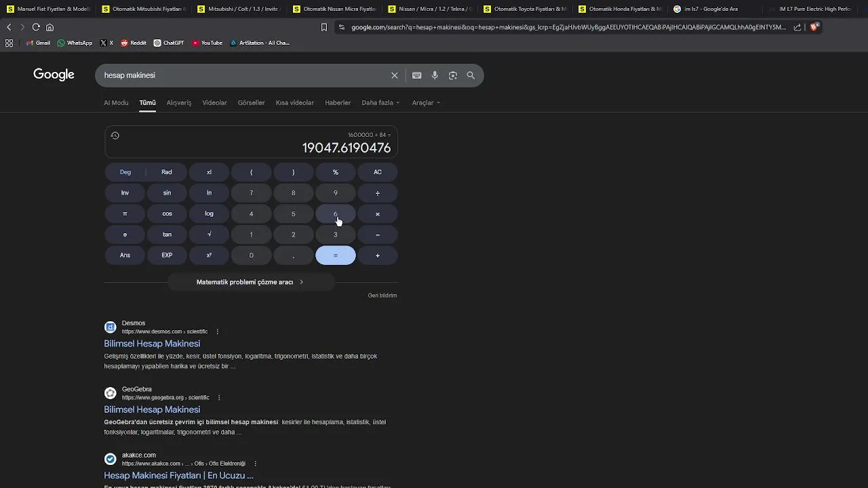
Task: Click the percent key
Action: (336, 172)
